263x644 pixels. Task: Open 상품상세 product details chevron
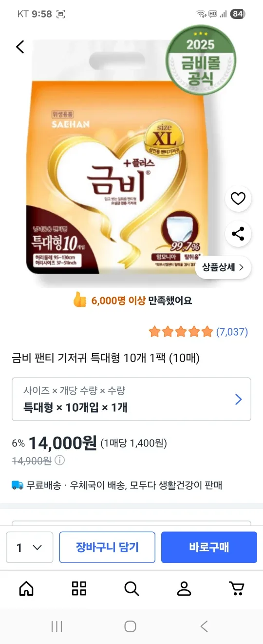pos(224,267)
